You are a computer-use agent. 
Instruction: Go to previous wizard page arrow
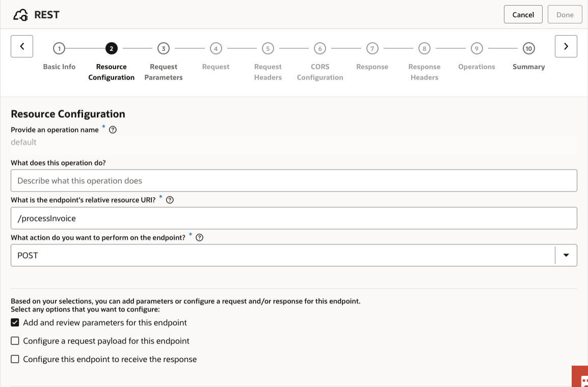click(x=22, y=46)
